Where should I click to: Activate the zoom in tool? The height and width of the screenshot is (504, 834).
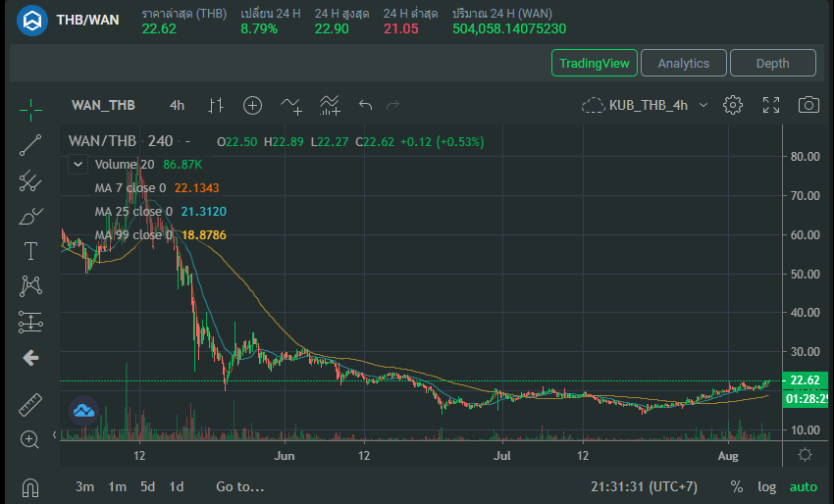tap(29, 439)
